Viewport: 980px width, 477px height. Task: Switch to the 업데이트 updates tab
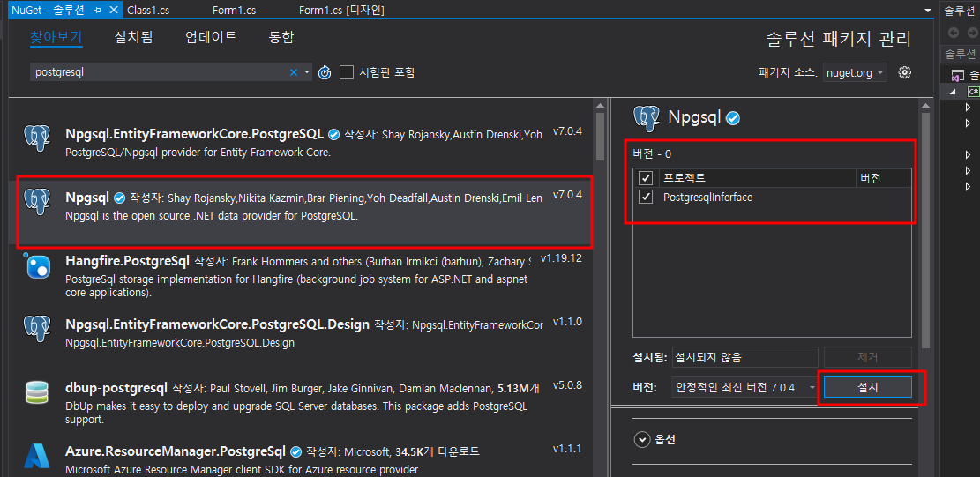(211, 37)
